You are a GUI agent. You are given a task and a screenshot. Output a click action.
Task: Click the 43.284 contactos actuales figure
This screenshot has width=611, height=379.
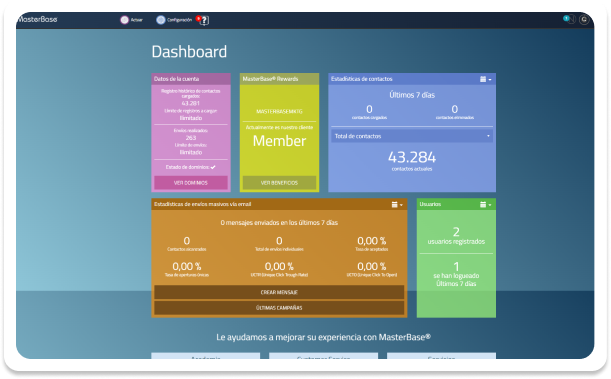pos(412,157)
